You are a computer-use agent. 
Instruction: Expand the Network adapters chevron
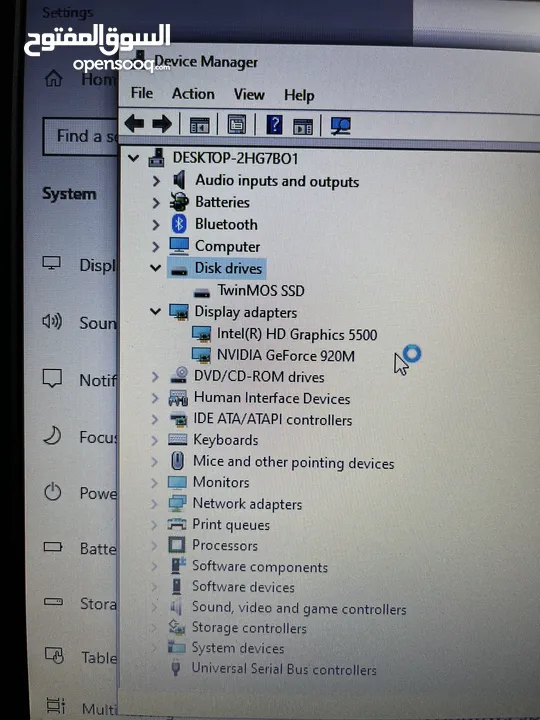pos(154,504)
